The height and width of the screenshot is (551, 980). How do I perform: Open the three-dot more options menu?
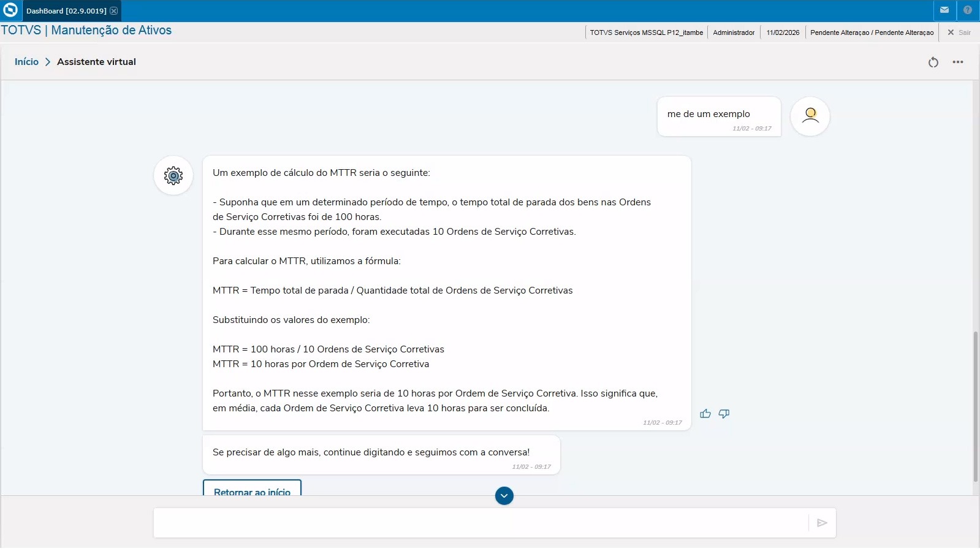(958, 62)
